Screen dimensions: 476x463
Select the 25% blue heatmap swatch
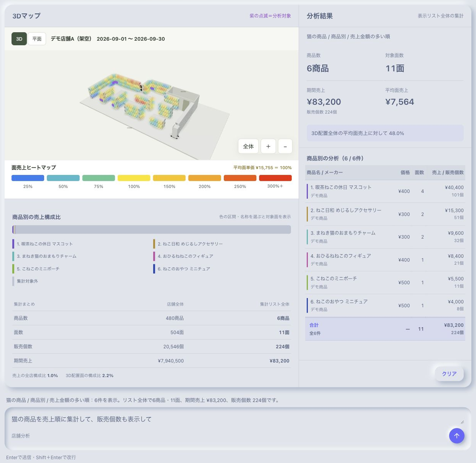28,178
